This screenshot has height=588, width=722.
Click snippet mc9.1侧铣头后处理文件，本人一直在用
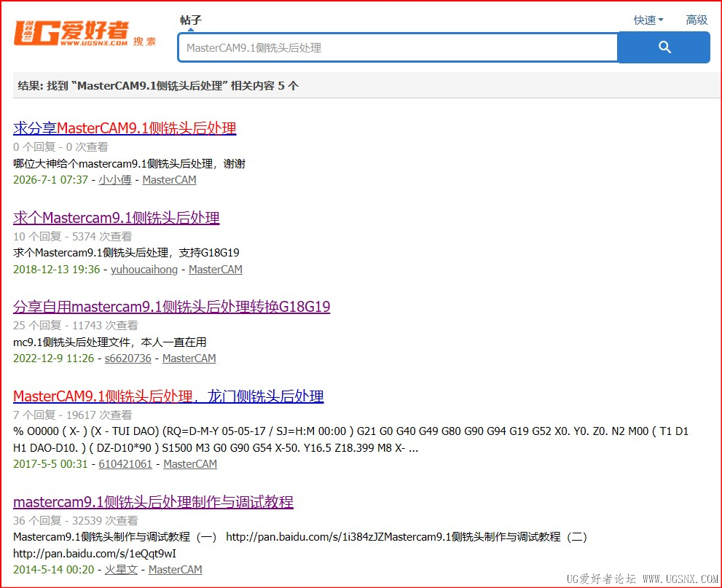[x=110, y=342]
